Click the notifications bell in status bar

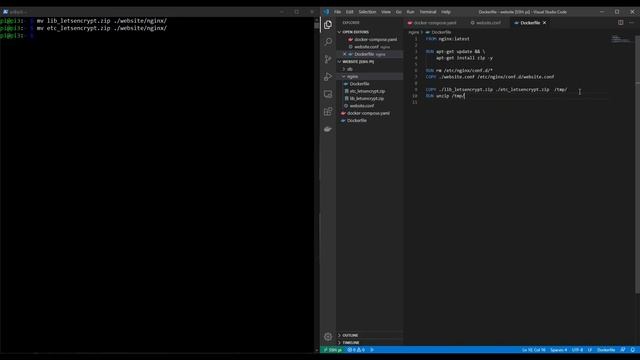pyautogui.click(x=632, y=350)
